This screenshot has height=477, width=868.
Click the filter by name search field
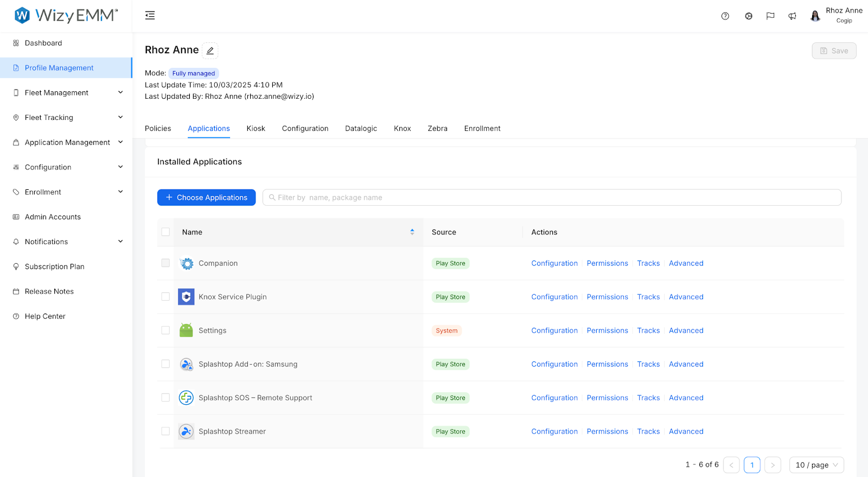[552, 198]
